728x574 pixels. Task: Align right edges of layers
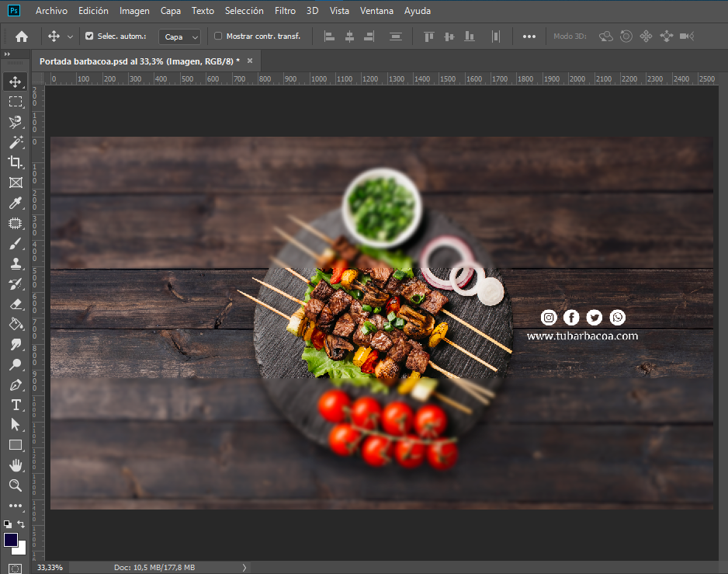pyautogui.click(x=369, y=37)
